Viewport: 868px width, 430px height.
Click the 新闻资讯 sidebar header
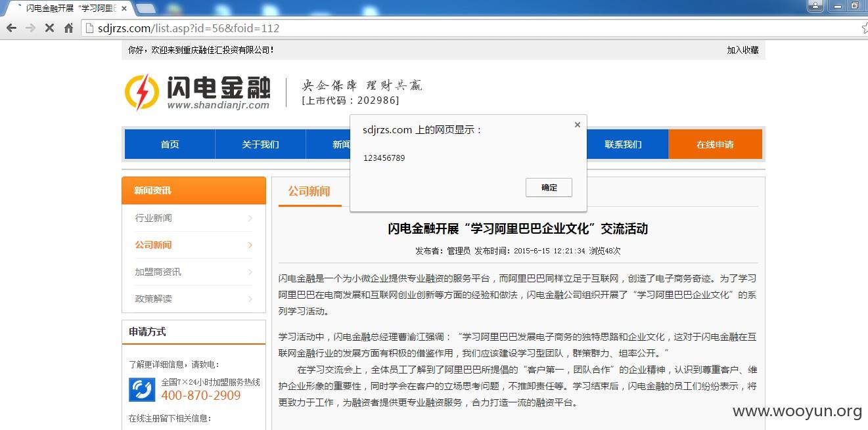pos(194,190)
